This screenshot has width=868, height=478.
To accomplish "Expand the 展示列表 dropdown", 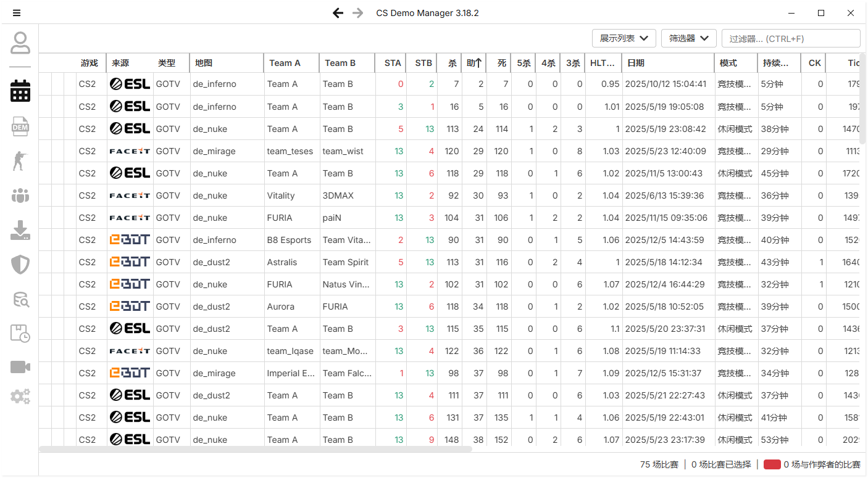I will click(624, 38).
